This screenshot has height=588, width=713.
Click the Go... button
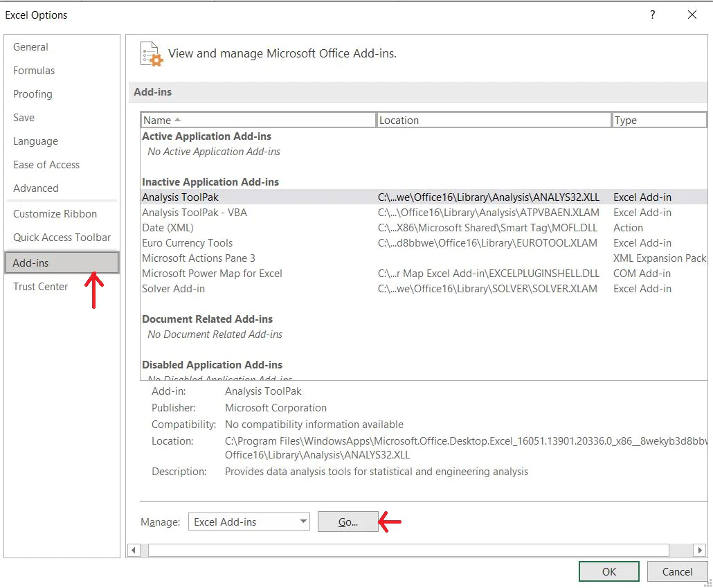pos(348,522)
